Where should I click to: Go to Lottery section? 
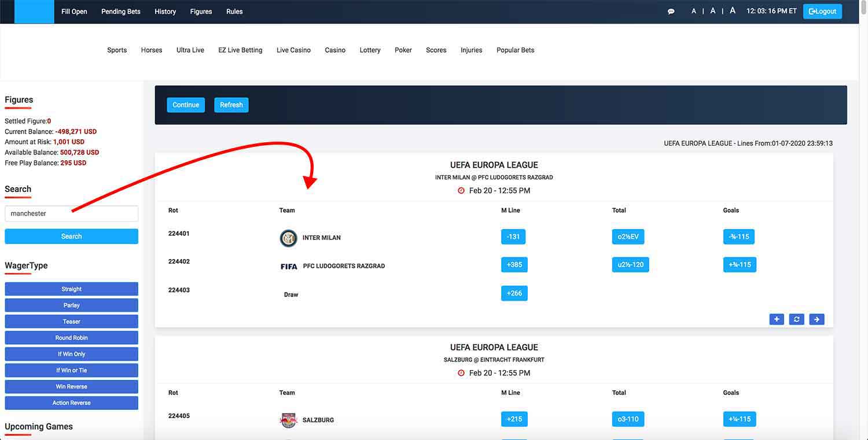coord(370,50)
